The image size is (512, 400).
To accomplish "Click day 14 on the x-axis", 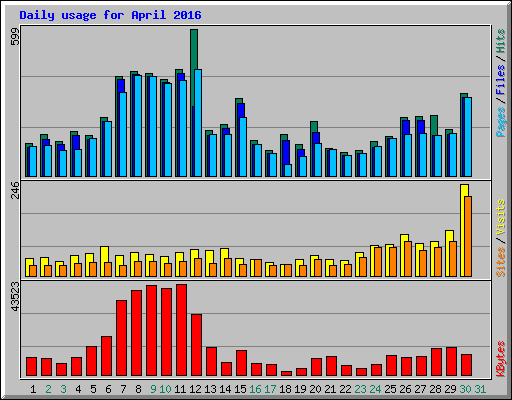I will pyautogui.click(x=225, y=389).
